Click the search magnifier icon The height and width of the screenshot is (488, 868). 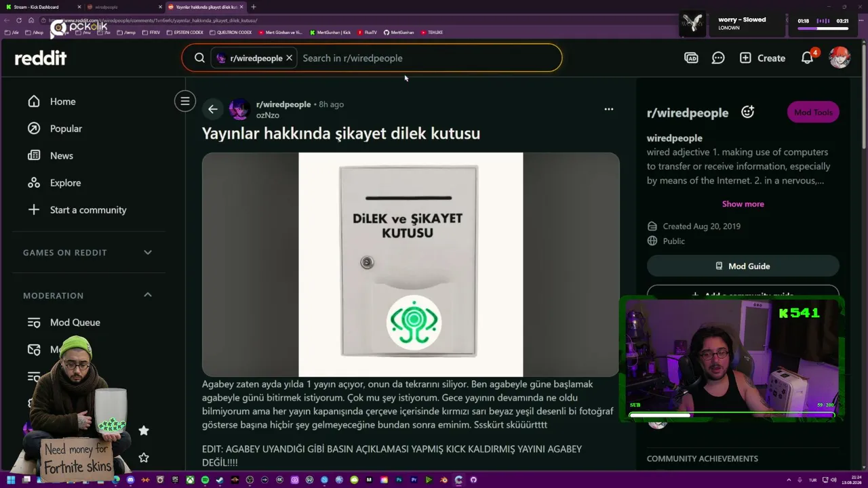(199, 58)
